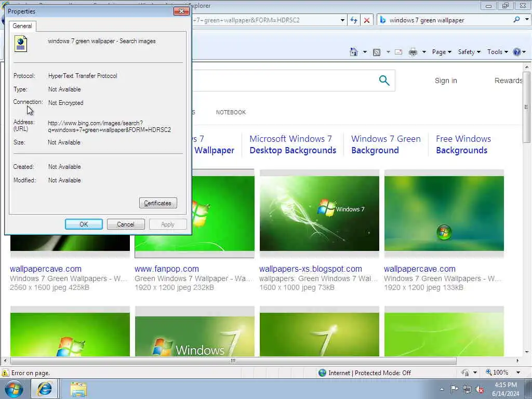The height and width of the screenshot is (399, 532).
Task: Click the Print icon in command bar
Action: (x=413, y=52)
